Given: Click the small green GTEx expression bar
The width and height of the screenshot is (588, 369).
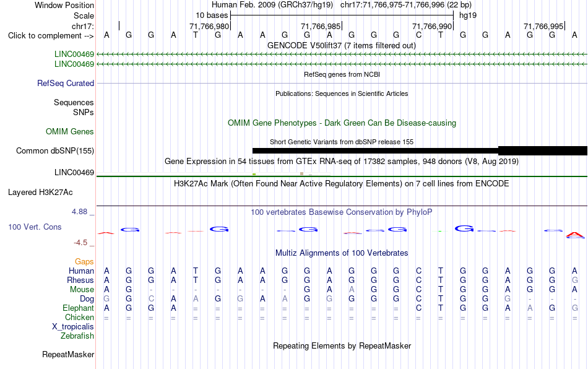Looking at the screenshot, I should pyautogui.click(x=254, y=174).
